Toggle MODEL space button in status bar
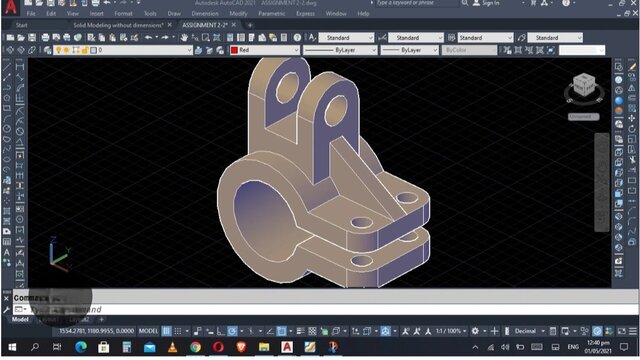The image size is (640, 360). pyautogui.click(x=149, y=331)
